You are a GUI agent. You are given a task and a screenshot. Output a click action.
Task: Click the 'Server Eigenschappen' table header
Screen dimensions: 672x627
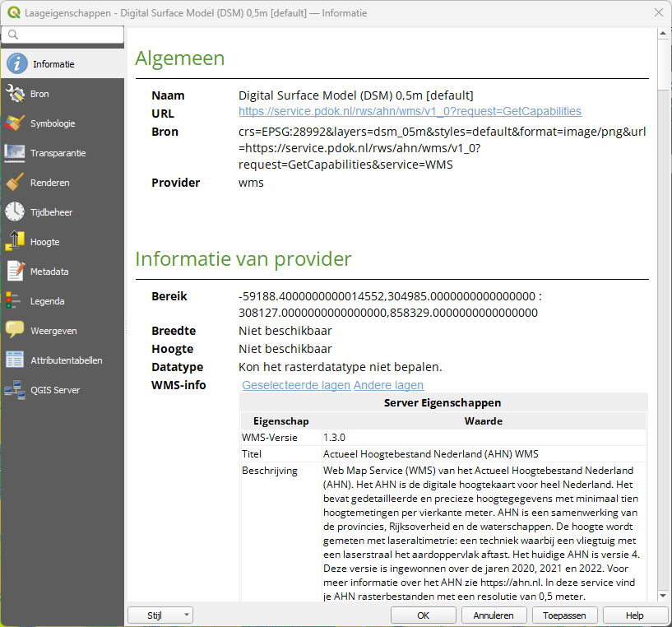(x=443, y=402)
